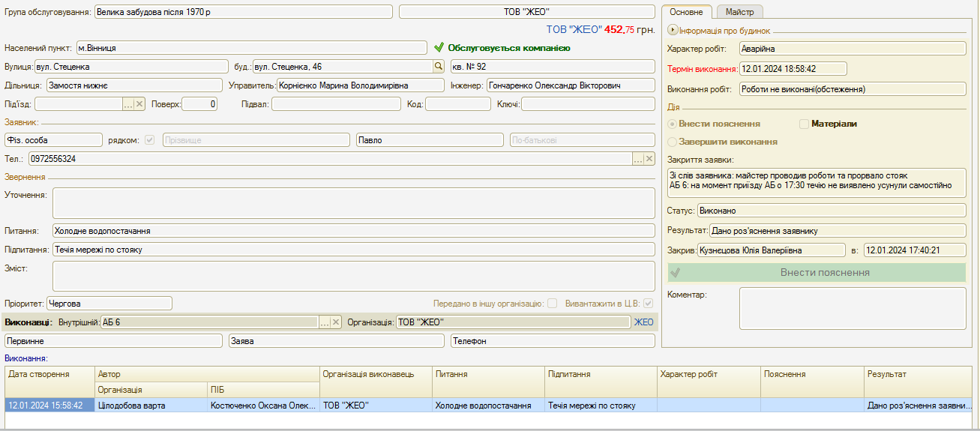Click into the Коментар text box
This screenshot has height=431, width=980.
click(x=852, y=308)
